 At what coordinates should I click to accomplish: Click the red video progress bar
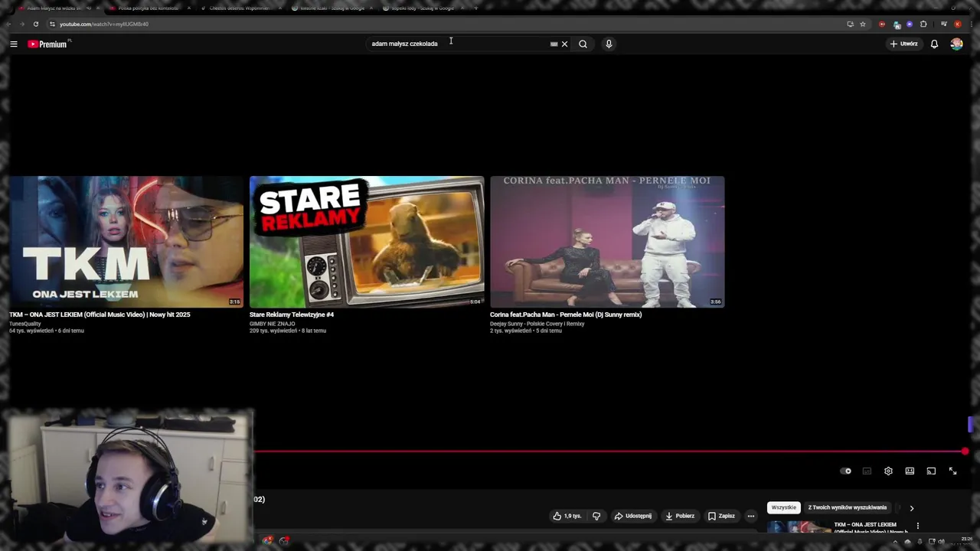click(x=609, y=452)
